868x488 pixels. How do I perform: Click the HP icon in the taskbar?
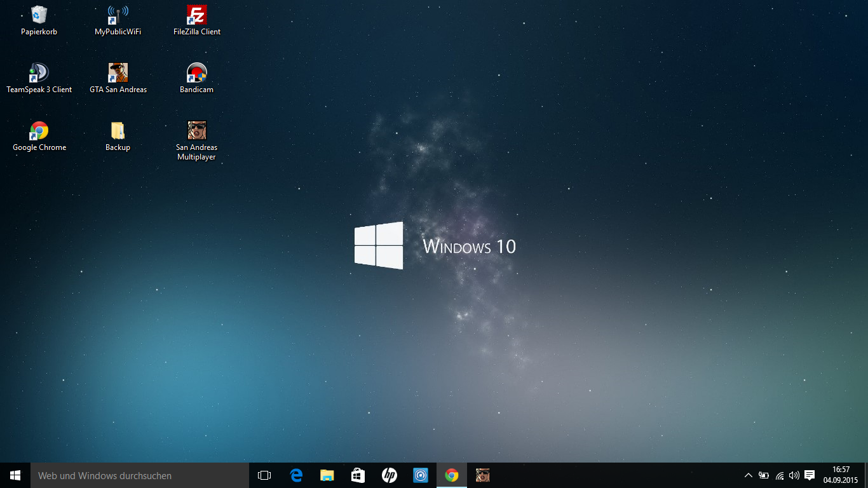point(390,475)
